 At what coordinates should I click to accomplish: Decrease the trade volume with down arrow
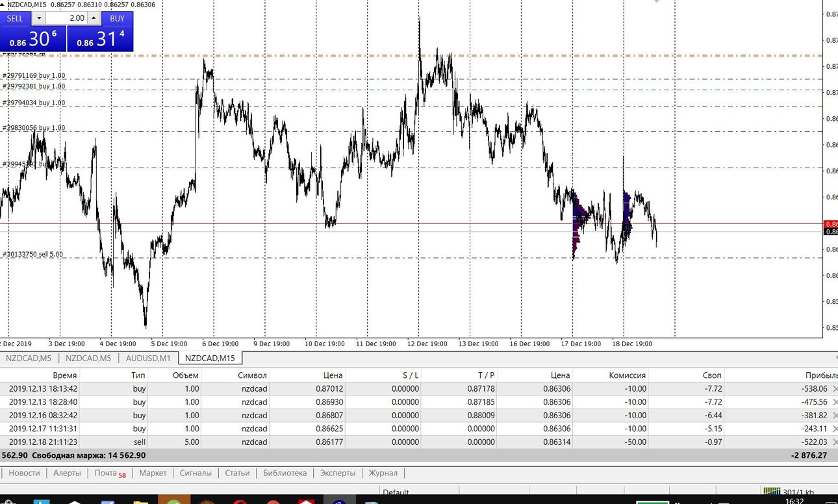[39, 18]
